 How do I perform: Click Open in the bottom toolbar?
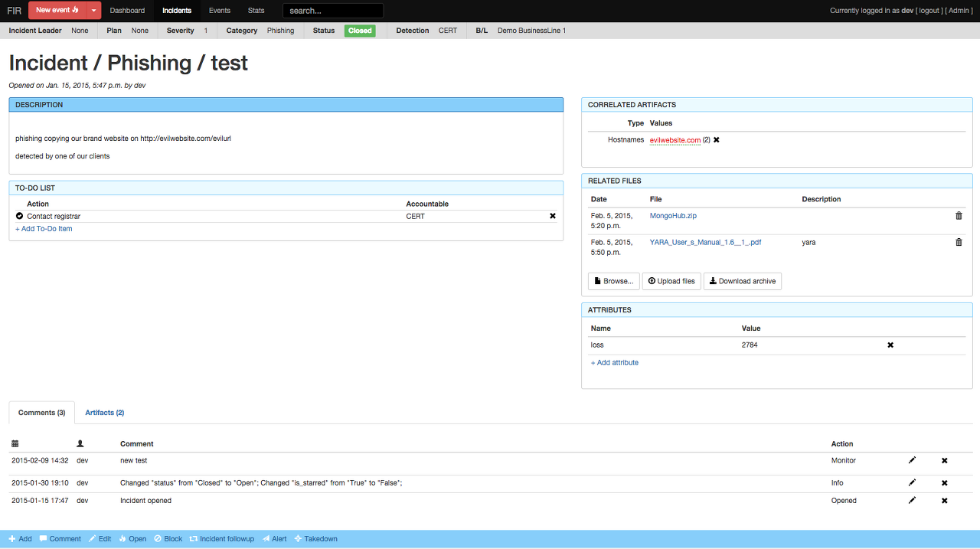(x=132, y=539)
